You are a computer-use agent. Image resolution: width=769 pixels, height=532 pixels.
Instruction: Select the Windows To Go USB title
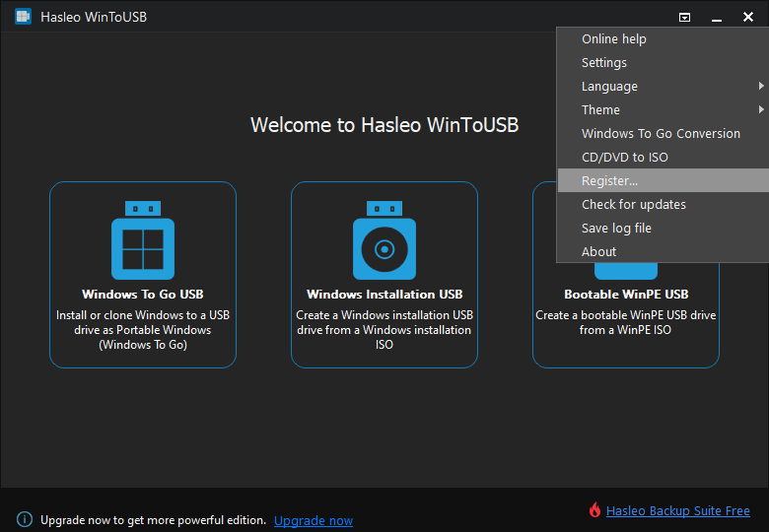(x=143, y=294)
